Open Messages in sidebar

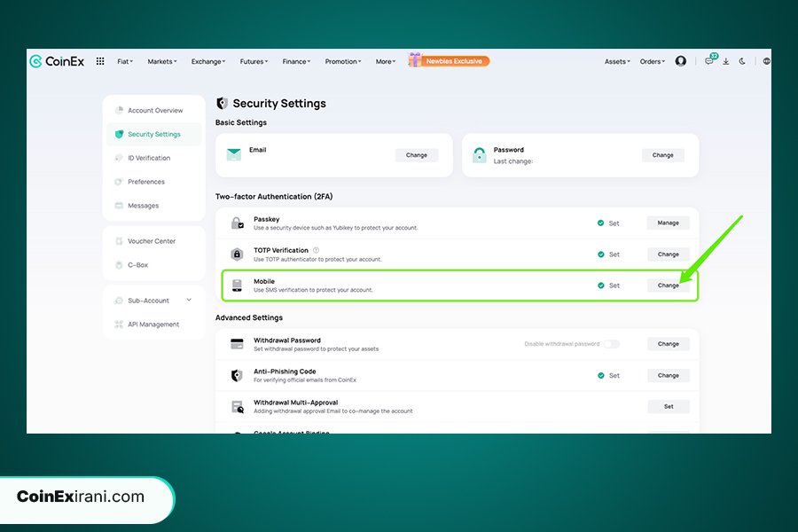154,205
